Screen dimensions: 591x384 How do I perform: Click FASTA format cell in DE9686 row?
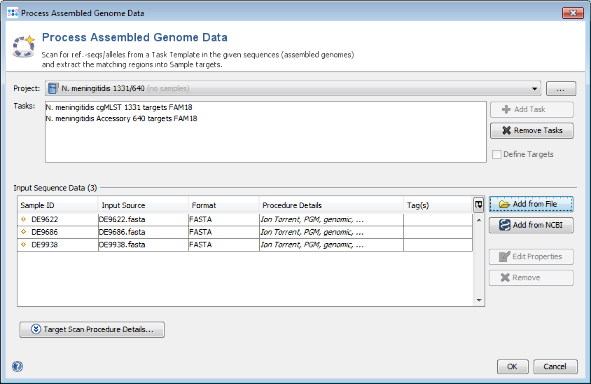[224, 232]
